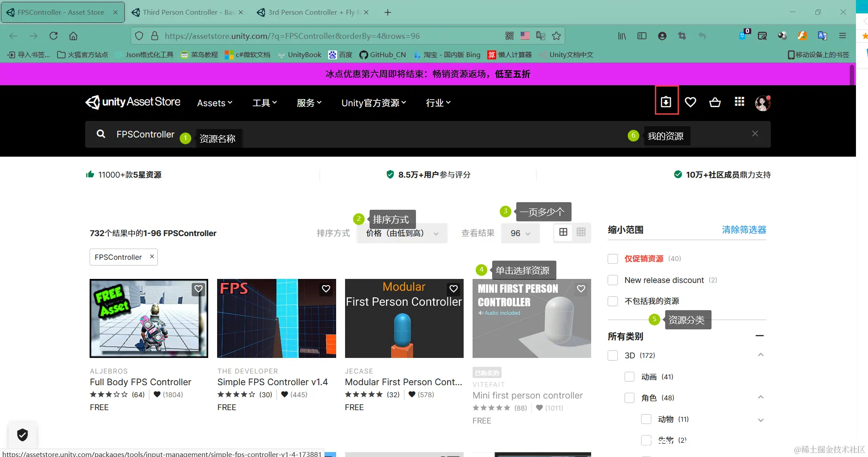Reload the page with the browser refresh icon
Viewport: 868px width, 457px height.
[x=53, y=36]
